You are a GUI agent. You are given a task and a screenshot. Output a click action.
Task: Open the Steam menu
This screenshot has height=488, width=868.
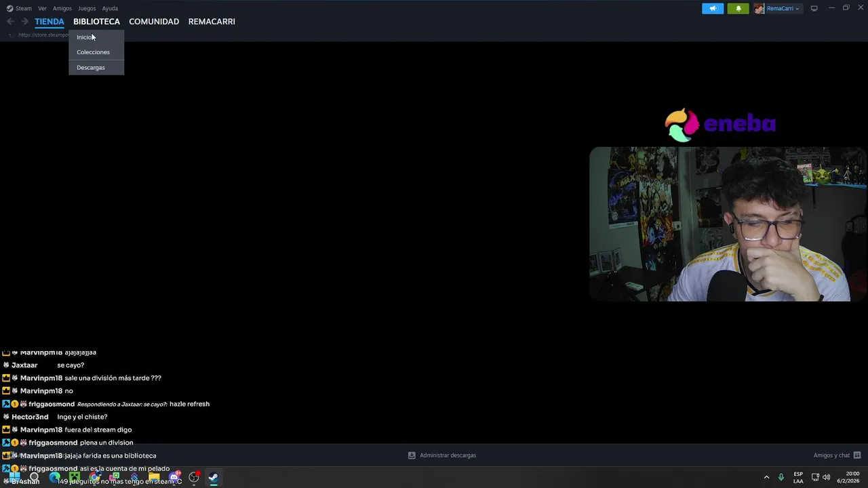click(x=20, y=8)
